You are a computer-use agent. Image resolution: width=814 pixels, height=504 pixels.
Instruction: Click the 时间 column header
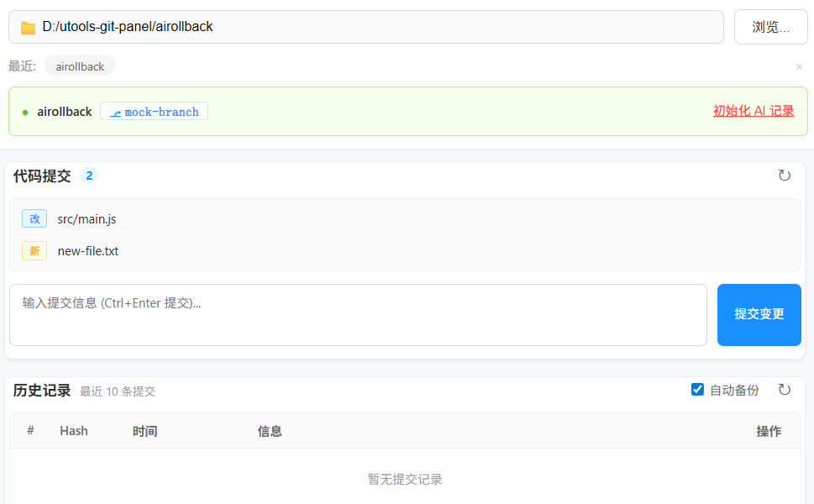[x=144, y=431]
